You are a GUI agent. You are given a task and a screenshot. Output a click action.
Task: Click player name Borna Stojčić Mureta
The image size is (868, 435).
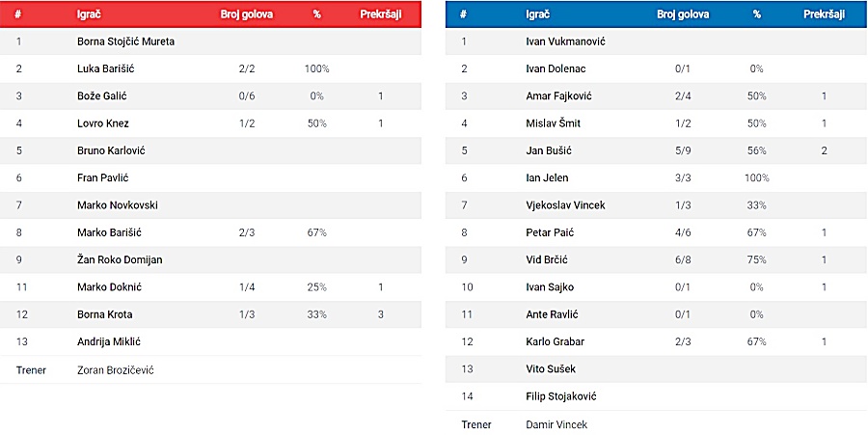(x=125, y=41)
